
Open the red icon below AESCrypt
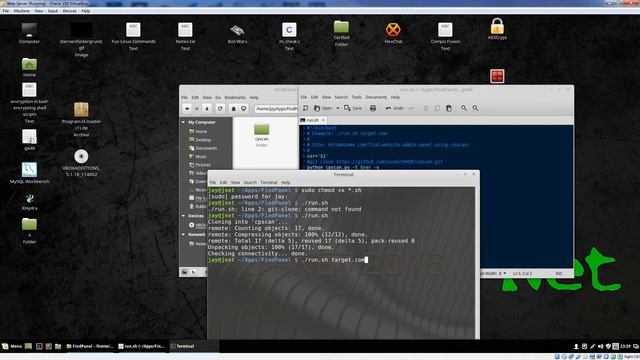tap(497, 76)
